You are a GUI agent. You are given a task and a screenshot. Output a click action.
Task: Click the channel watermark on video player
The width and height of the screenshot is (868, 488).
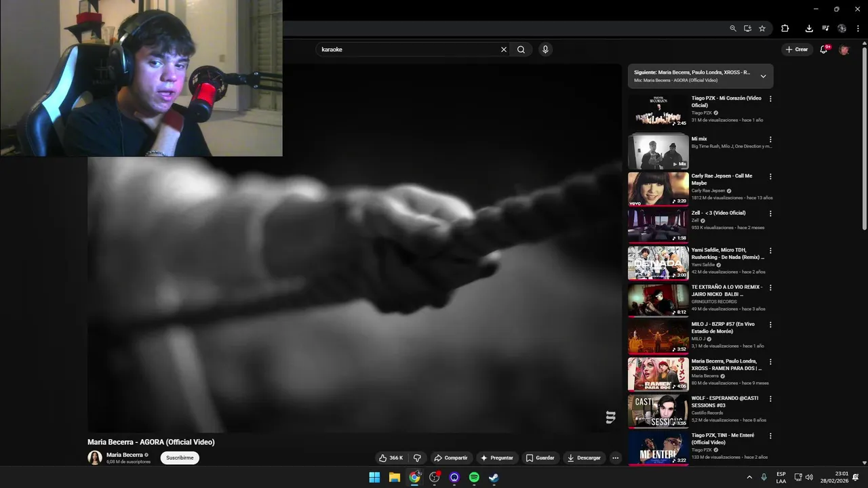[x=610, y=418]
